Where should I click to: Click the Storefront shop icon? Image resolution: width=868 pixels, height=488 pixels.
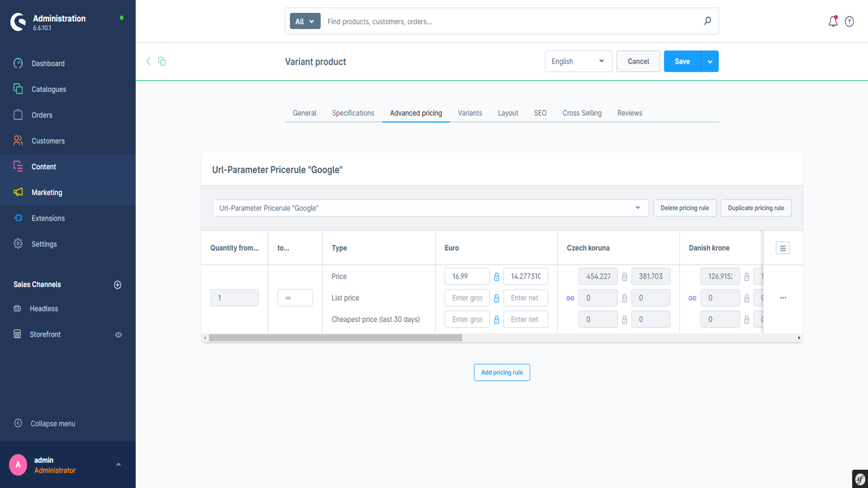click(x=17, y=334)
